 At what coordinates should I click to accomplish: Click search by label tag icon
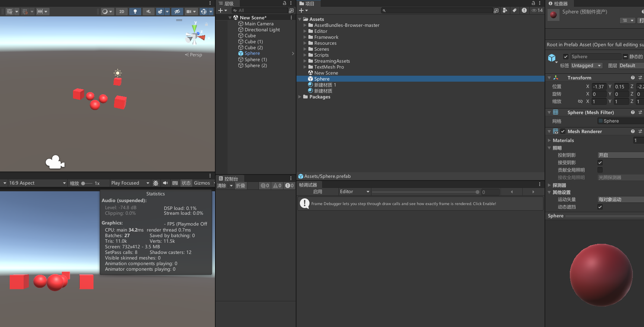point(514,10)
